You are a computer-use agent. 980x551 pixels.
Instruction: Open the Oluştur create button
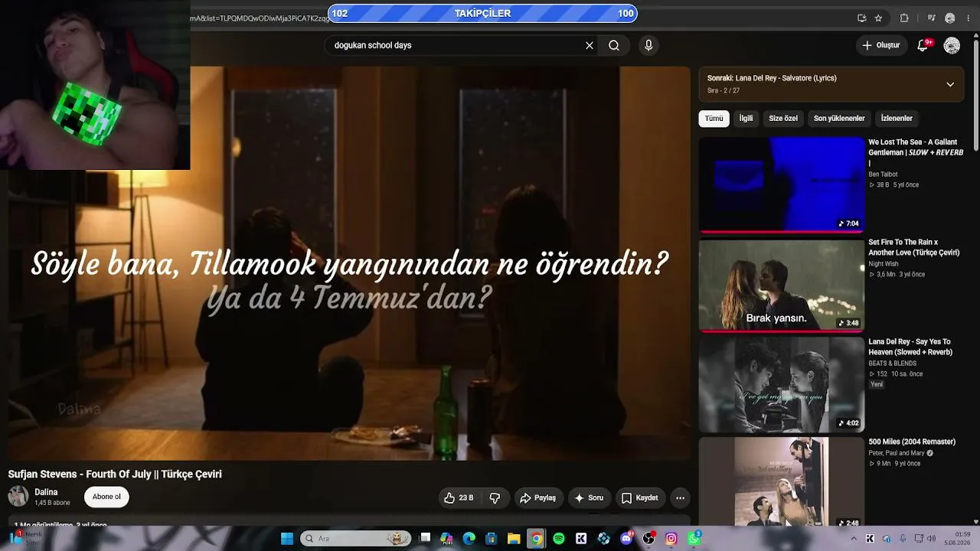[x=880, y=45]
